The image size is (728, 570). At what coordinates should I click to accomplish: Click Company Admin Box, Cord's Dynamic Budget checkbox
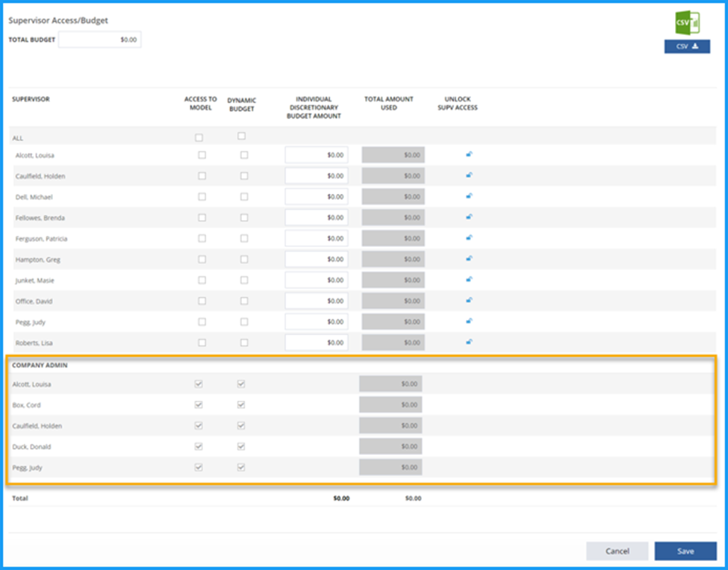coord(241,405)
